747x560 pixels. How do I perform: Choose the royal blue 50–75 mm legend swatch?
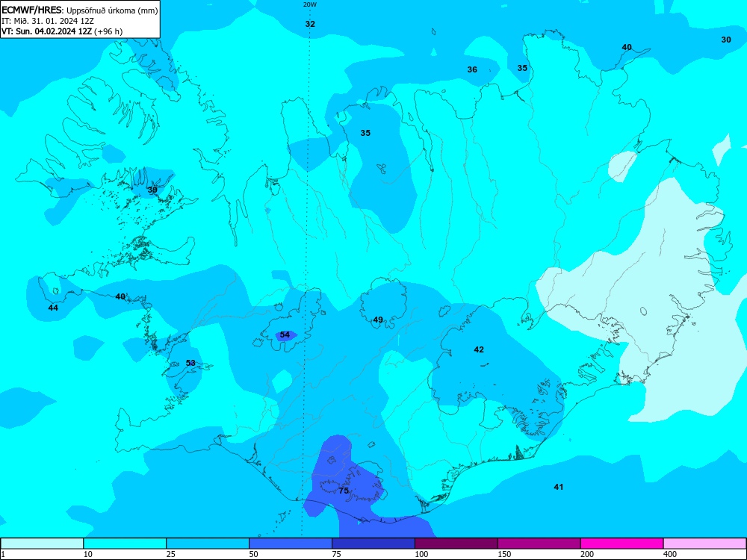(291, 544)
